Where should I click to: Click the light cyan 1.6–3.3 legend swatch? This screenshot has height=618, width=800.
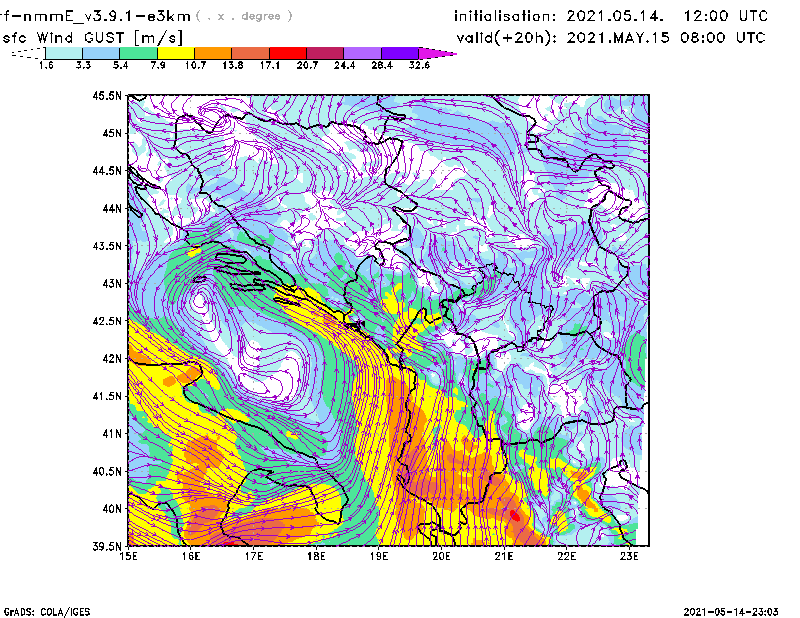[x=64, y=53]
